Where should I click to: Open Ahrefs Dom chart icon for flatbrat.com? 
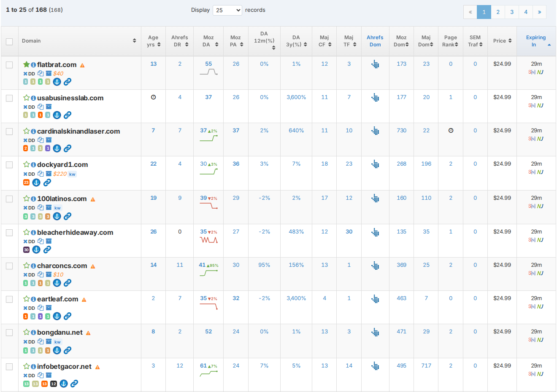tap(375, 64)
